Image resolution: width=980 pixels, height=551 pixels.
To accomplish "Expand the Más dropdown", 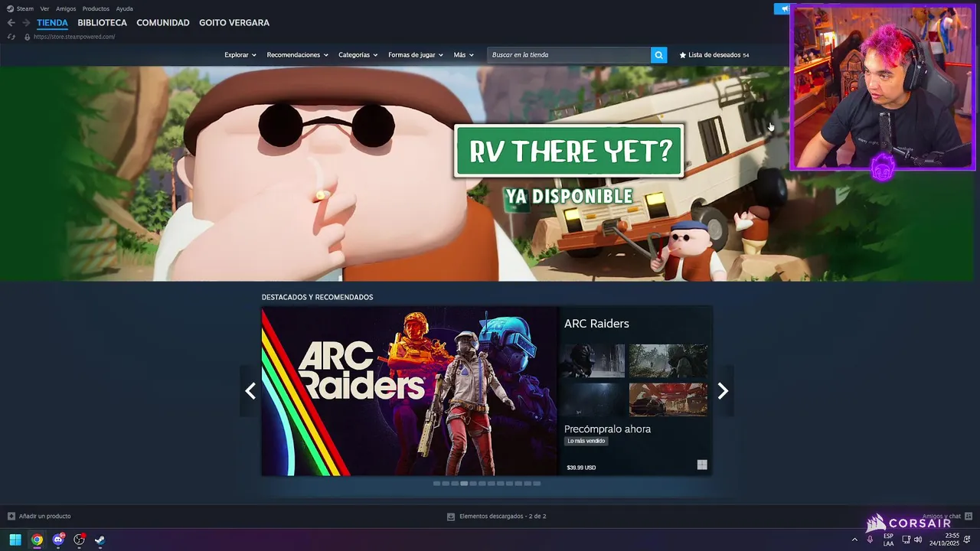I will [463, 55].
